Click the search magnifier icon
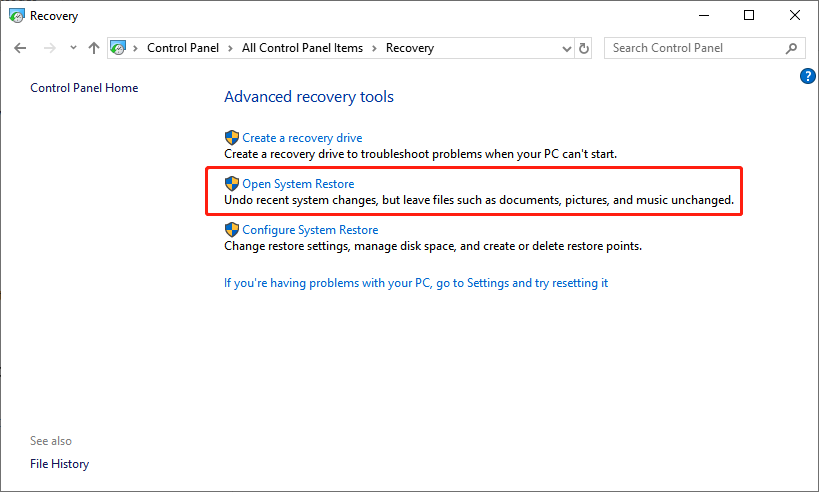The width and height of the screenshot is (819, 492). click(x=791, y=48)
